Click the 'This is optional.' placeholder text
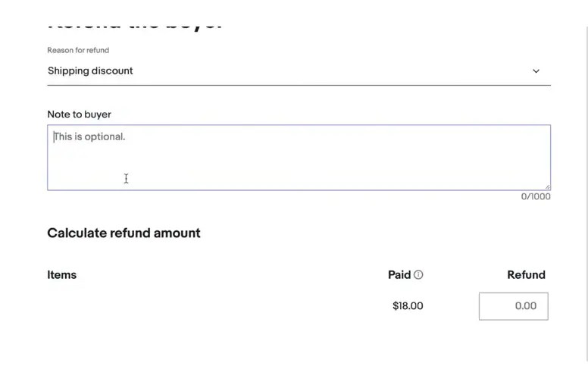 click(89, 137)
